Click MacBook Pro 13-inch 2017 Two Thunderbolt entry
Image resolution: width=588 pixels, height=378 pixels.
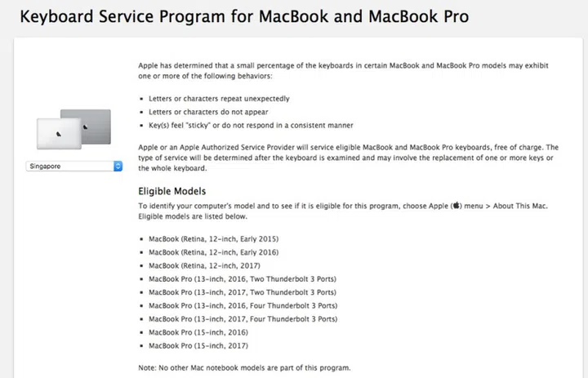point(243,292)
